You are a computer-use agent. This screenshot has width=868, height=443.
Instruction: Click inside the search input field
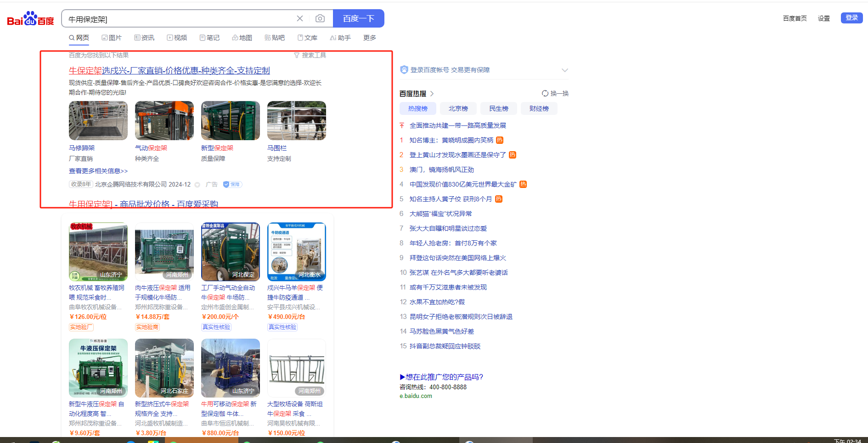[x=179, y=19]
